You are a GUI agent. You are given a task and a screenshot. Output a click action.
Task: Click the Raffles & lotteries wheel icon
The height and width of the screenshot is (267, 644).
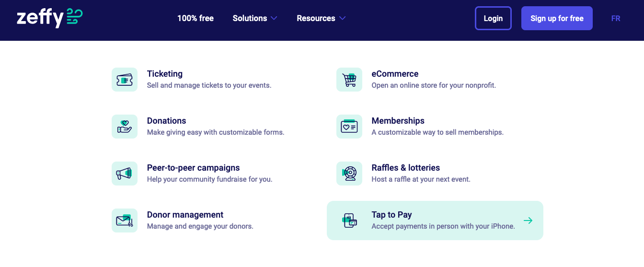(x=349, y=174)
